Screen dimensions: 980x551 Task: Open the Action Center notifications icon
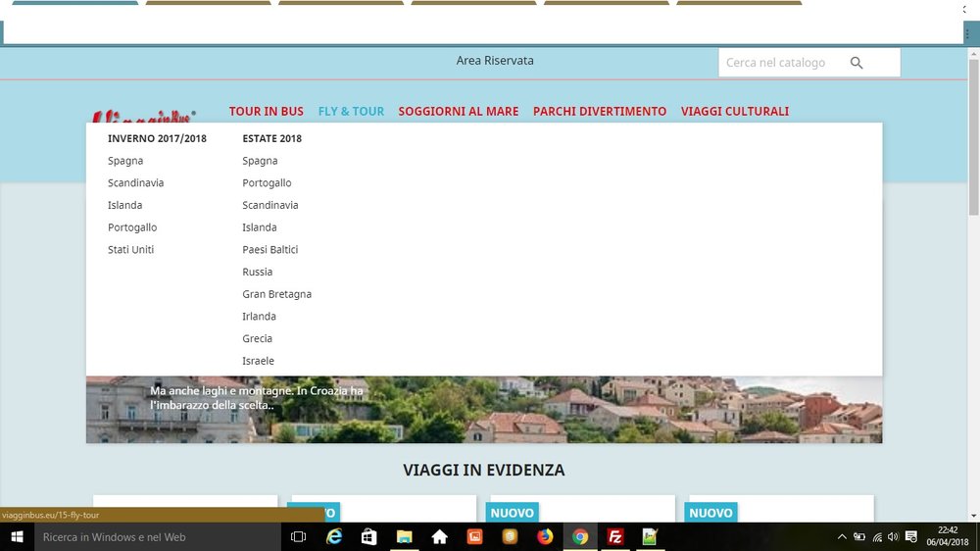(911, 536)
